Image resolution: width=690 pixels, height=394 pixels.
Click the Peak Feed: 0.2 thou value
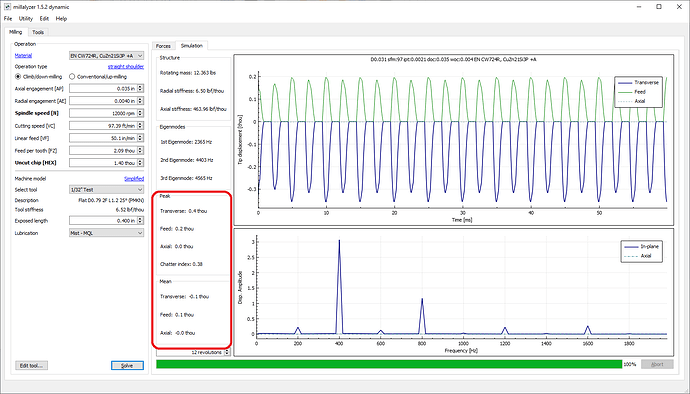point(177,229)
